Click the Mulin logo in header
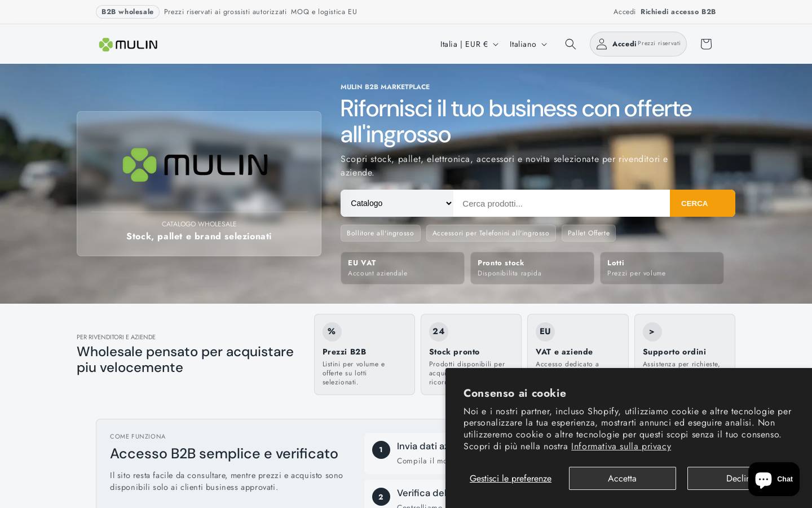 [x=128, y=44]
